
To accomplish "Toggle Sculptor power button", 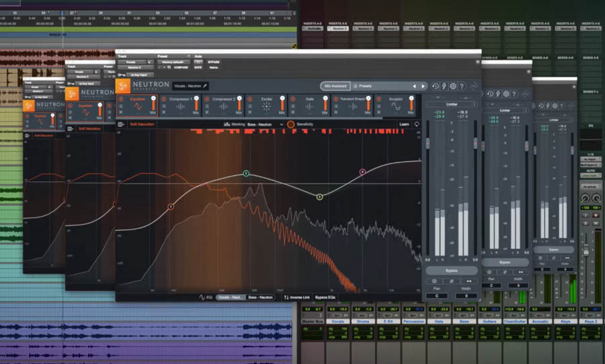I will click(379, 99).
